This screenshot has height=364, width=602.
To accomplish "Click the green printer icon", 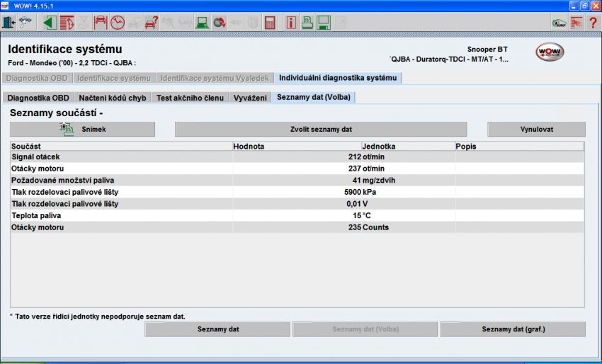I will click(307, 23).
